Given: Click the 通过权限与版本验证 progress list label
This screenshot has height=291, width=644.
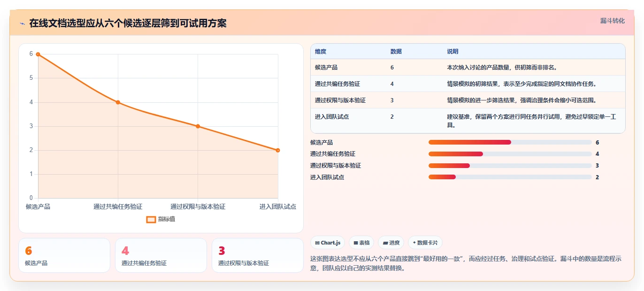Looking at the screenshot, I should tap(336, 166).
